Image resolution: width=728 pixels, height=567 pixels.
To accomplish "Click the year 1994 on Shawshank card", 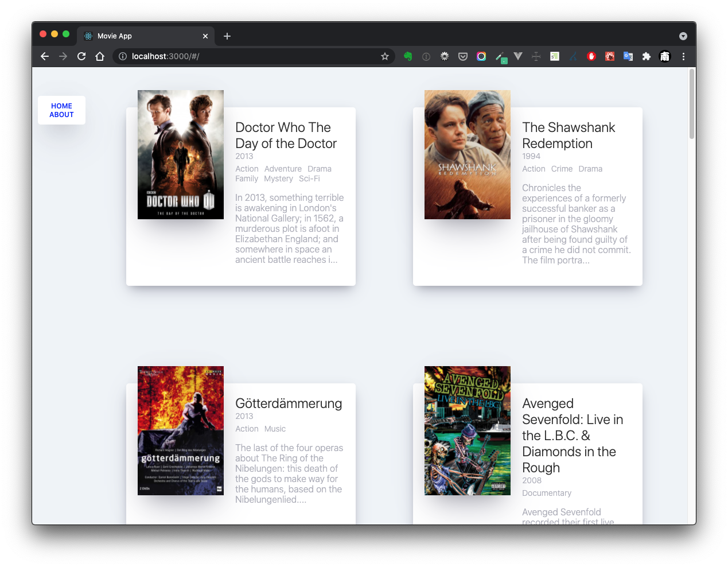I will coord(531,156).
